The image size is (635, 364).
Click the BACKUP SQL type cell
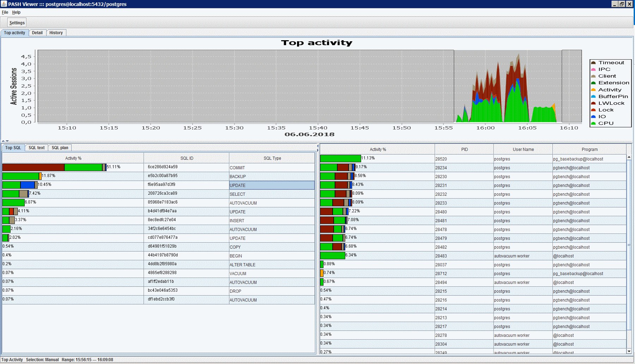coord(272,176)
